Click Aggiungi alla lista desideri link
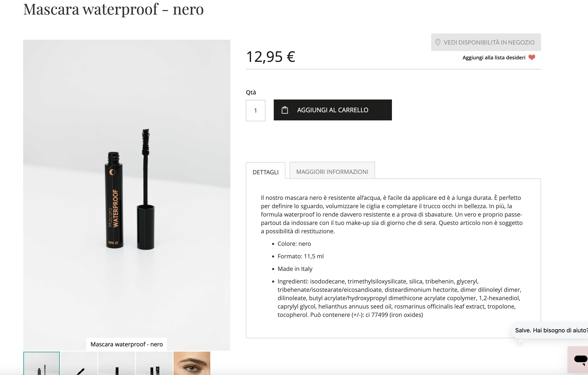This screenshot has height=375, width=588. tap(494, 57)
